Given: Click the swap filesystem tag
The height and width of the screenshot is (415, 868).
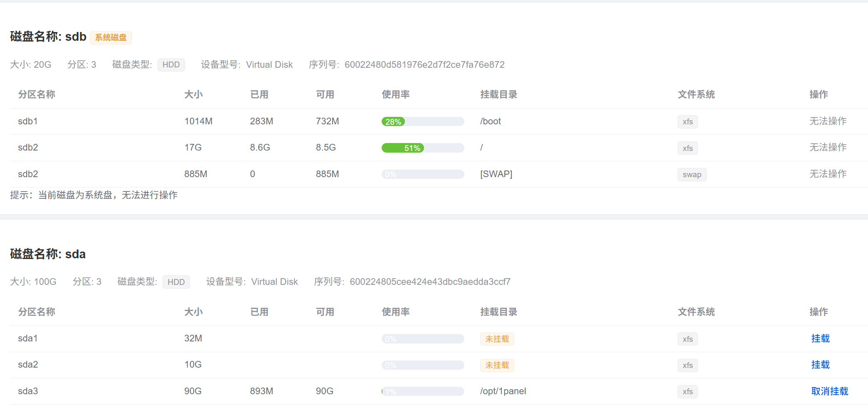Looking at the screenshot, I should [x=692, y=175].
